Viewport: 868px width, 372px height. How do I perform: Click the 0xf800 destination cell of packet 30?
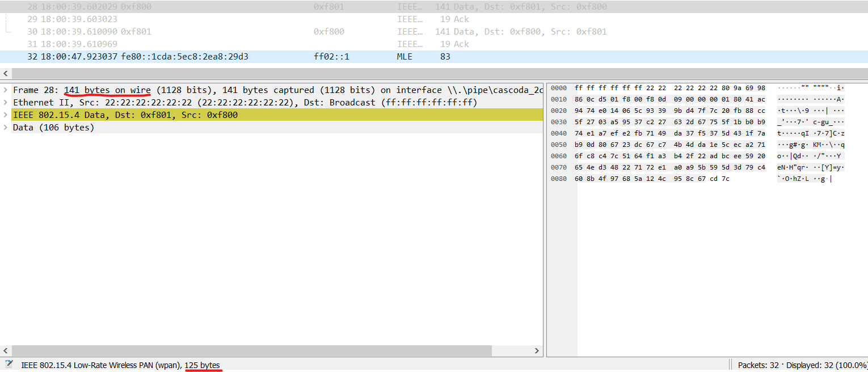328,32
